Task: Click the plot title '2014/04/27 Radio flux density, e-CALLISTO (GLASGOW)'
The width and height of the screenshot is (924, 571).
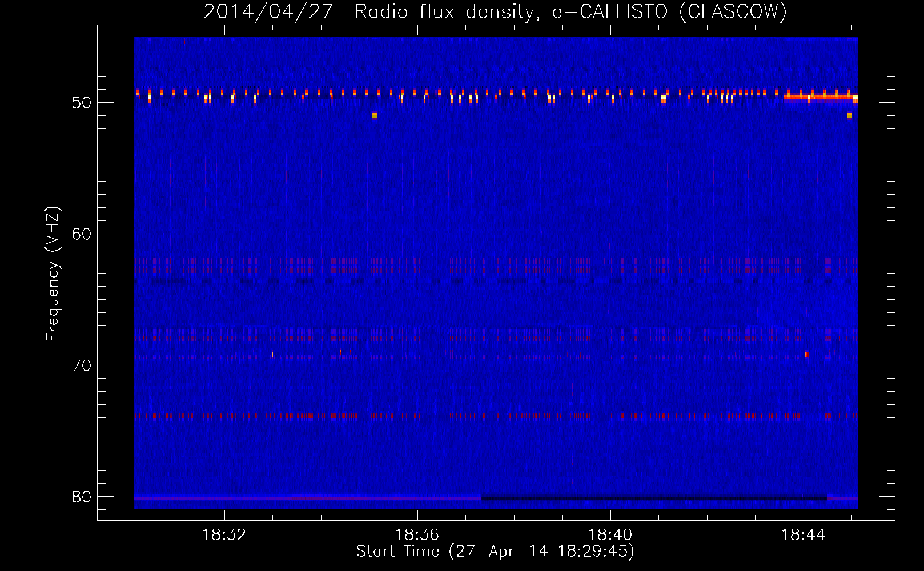Action: [x=495, y=11]
